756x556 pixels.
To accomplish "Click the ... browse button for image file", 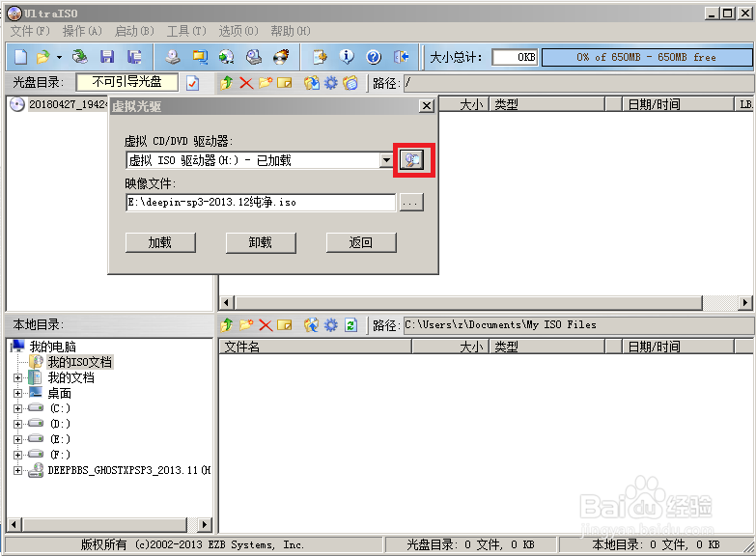I will [411, 203].
